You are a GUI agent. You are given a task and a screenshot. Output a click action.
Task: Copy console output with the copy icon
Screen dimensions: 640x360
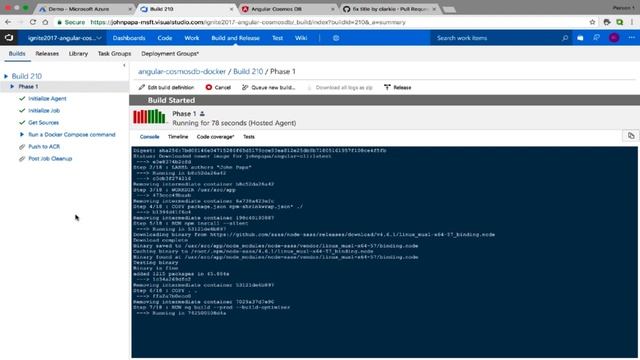[x=631, y=136]
